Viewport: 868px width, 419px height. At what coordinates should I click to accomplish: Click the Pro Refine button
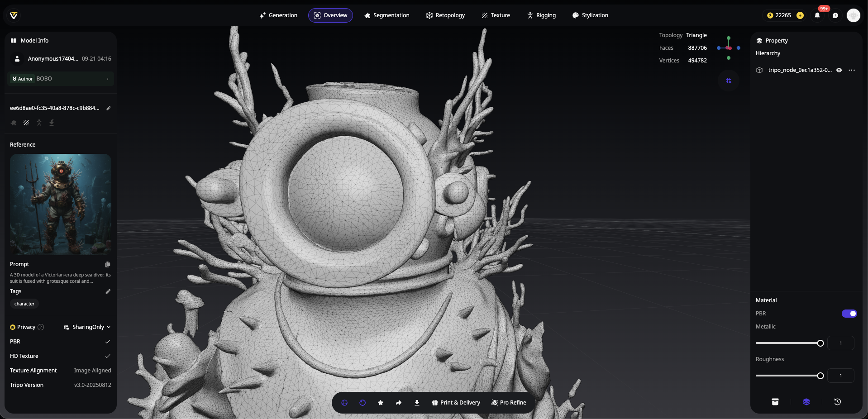pyautogui.click(x=509, y=403)
